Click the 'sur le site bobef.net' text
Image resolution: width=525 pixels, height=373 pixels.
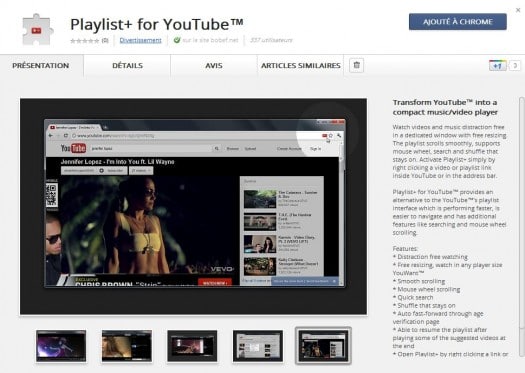210,40
